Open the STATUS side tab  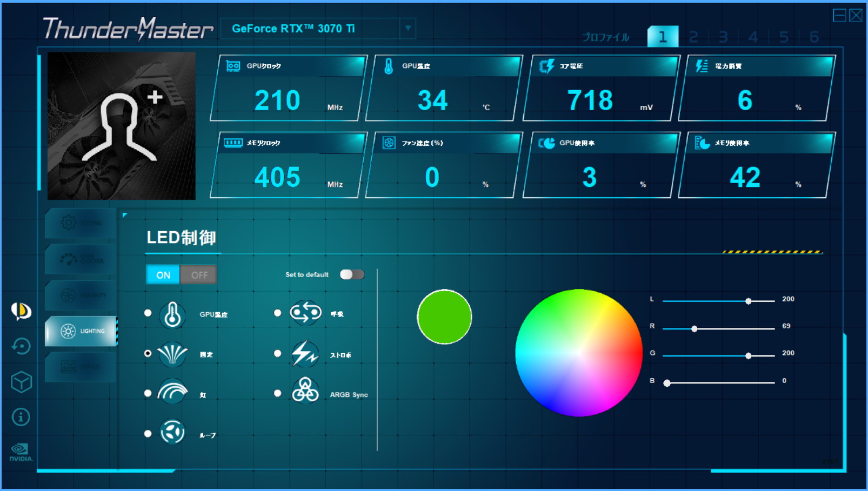coord(81,367)
